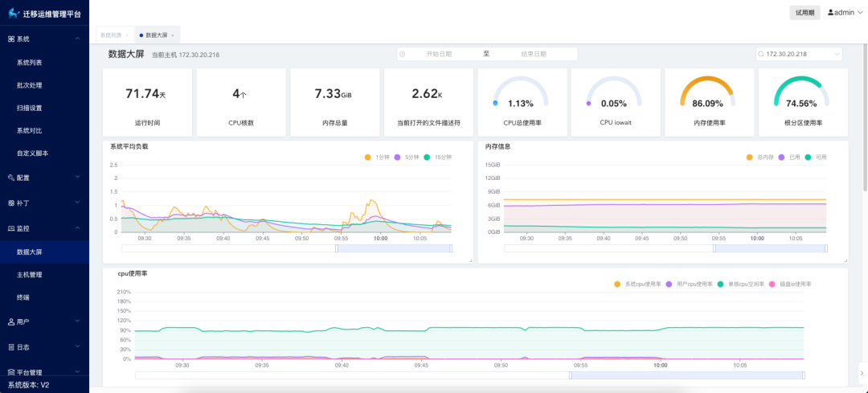Select 数据大屏 in the sidebar
The width and height of the screenshot is (868, 393).
(x=45, y=252)
